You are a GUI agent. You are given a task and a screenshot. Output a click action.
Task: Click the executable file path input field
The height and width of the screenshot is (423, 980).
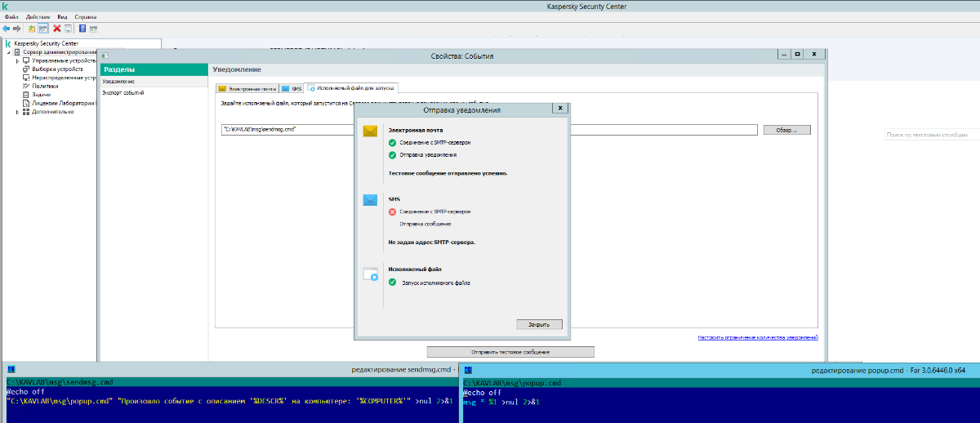pos(490,129)
